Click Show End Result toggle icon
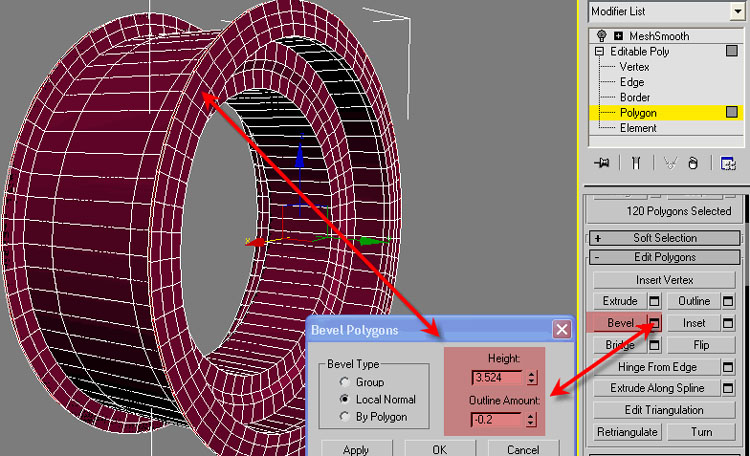The image size is (750, 456). coord(634,163)
